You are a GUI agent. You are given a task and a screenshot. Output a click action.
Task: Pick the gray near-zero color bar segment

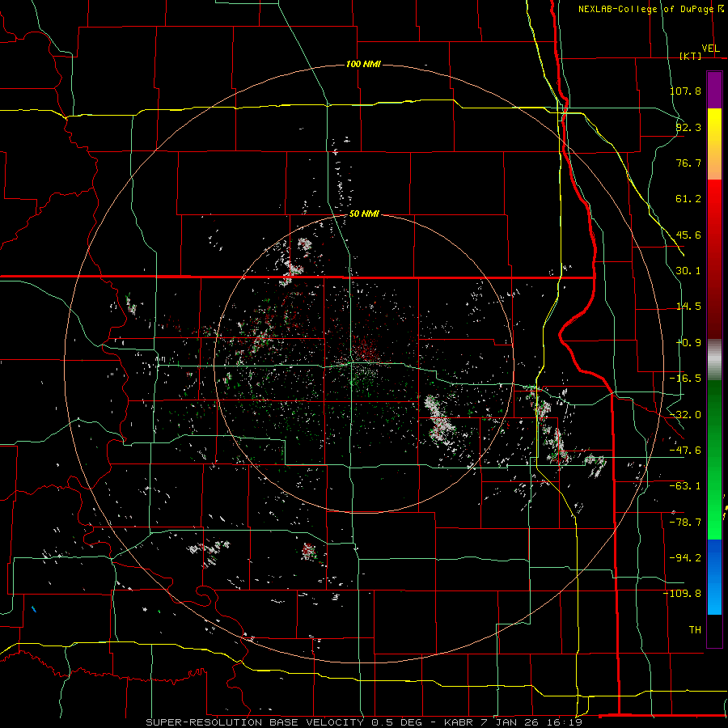point(714,360)
